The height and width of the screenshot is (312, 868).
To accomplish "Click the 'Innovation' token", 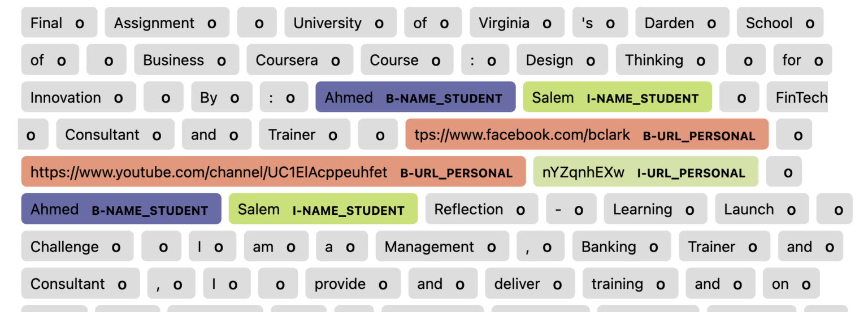I will pos(77,98).
